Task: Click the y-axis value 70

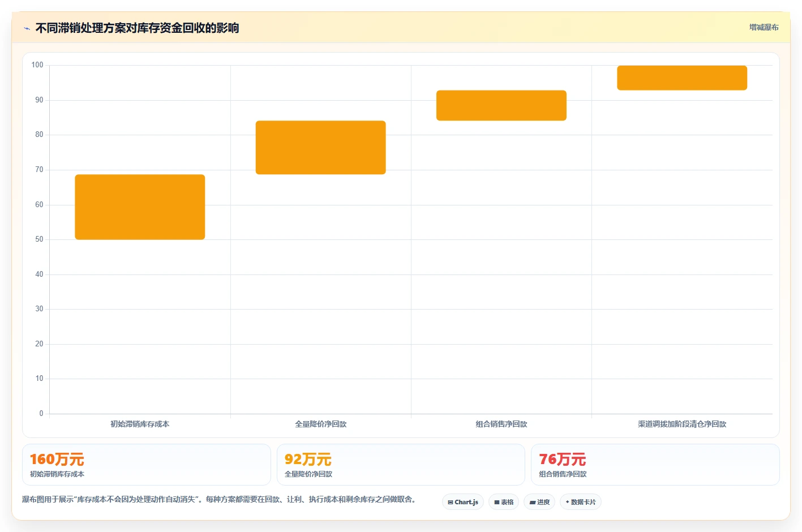Action: pos(39,170)
